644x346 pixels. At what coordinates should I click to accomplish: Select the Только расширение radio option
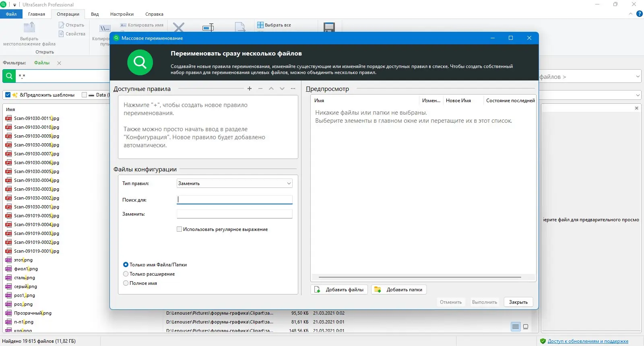click(x=126, y=274)
